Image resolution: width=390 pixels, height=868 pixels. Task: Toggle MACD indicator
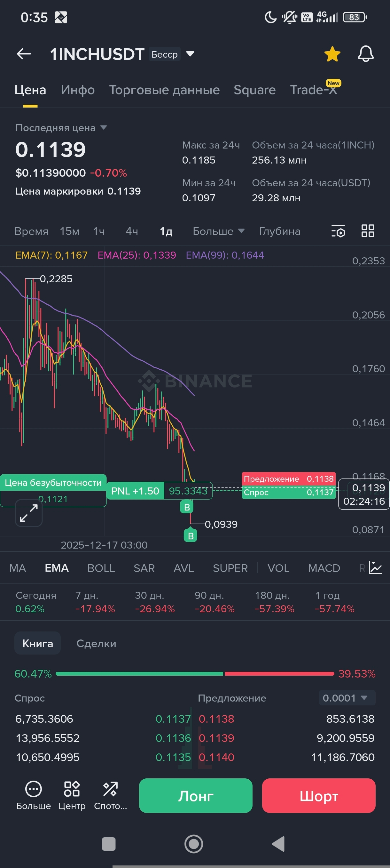point(324,568)
